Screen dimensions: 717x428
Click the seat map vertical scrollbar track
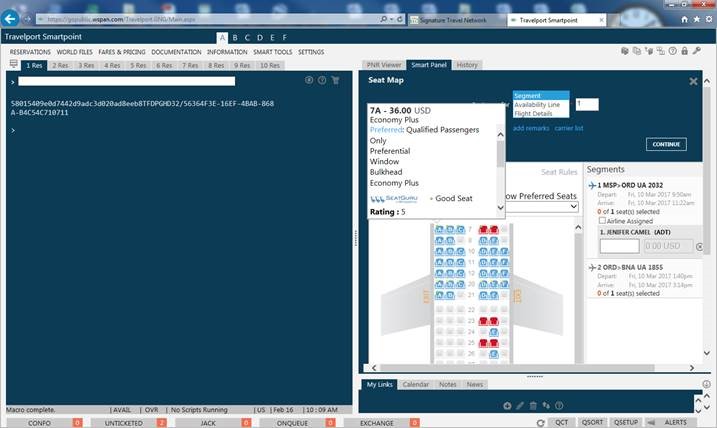click(x=578, y=297)
